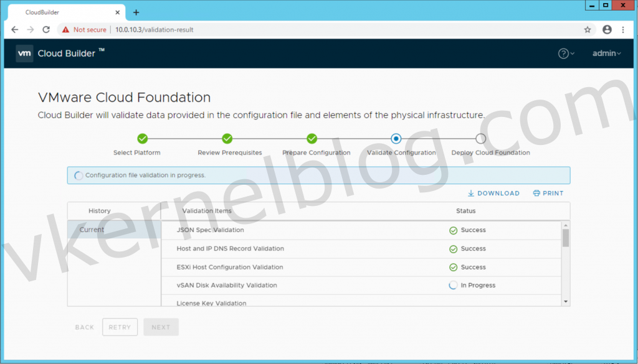
Task: Click the VMware vm logo icon
Action: click(x=24, y=54)
